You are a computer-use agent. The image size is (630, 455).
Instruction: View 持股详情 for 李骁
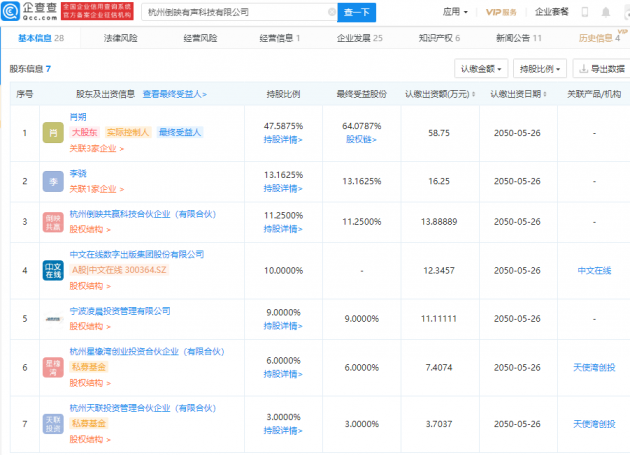pos(283,188)
